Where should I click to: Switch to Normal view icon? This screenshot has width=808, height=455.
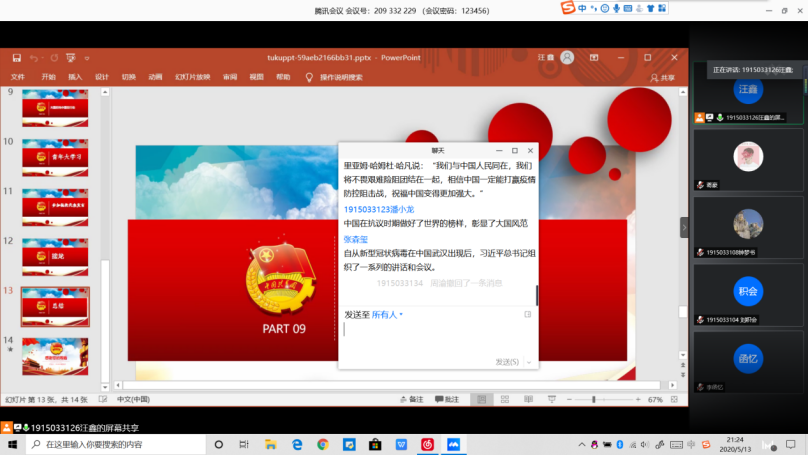481,399
